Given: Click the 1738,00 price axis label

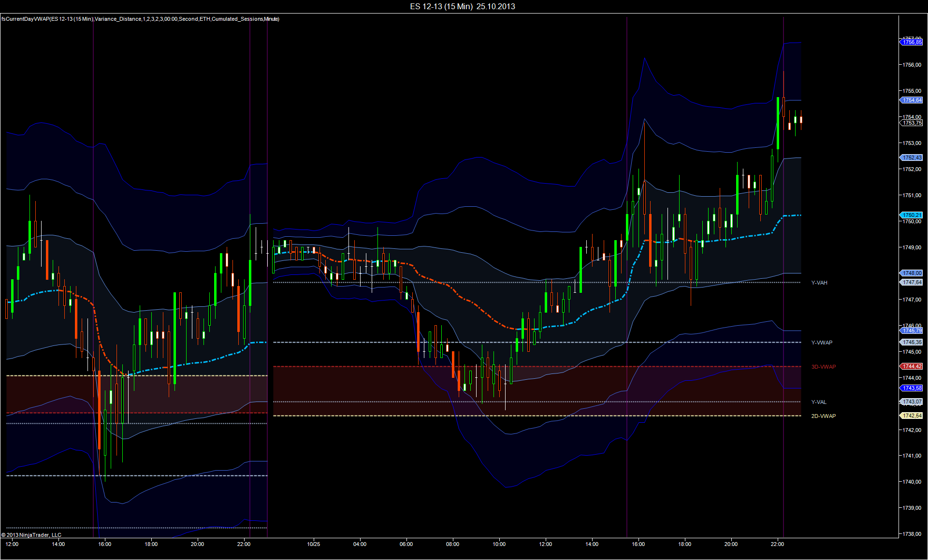Looking at the screenshot, I should coord(912,534).
